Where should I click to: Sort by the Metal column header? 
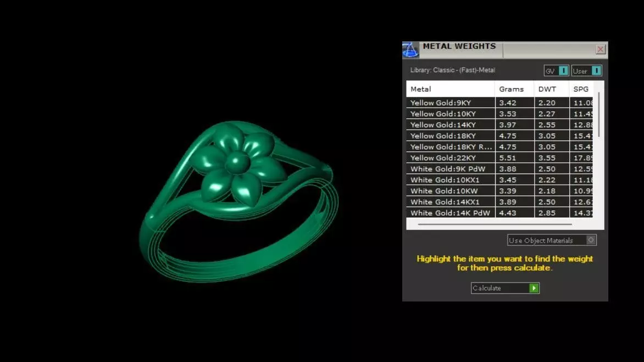click(451, 89)
